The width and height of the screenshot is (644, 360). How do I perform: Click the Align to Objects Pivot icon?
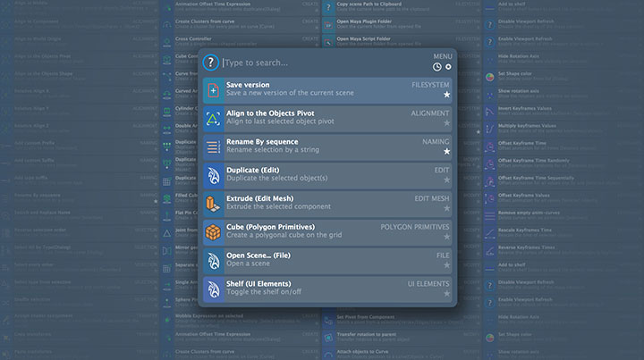pyautogui.click(x=213, y=118)
